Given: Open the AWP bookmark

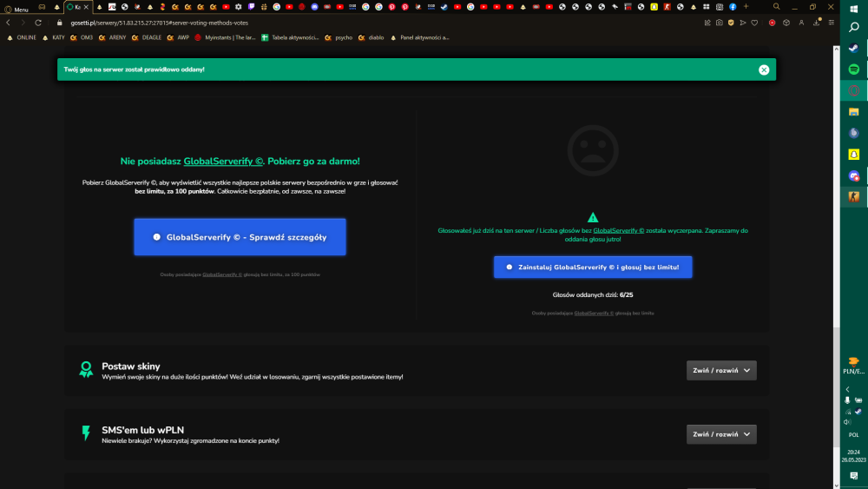Looking at the screenshot, I should (x=178, y=37).
